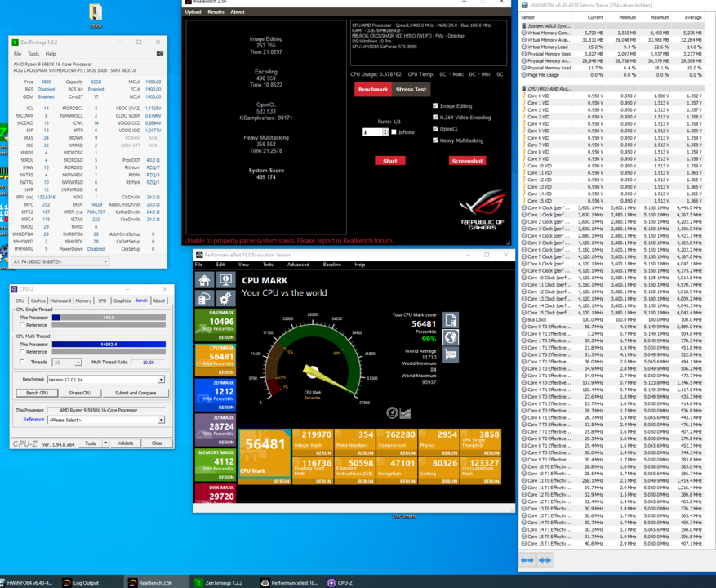The width and height of the screenshot is (716, 588).
Task: Switch to bar chart view icon
Action: [x=406, y=413]
